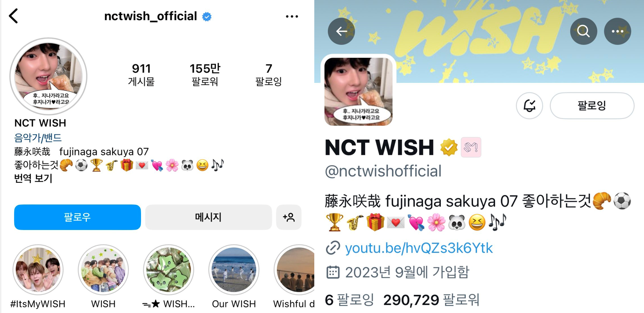This screenshot has height=313, width=644.
Task: Open the 155만 팔로워 followers list
Action: (205, 75)
